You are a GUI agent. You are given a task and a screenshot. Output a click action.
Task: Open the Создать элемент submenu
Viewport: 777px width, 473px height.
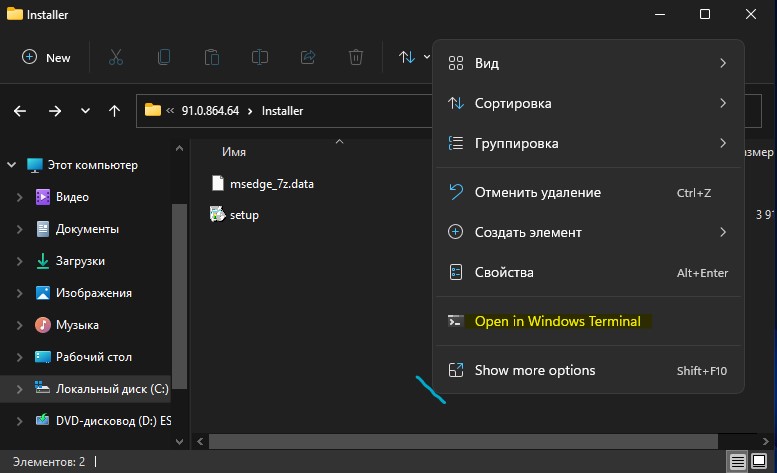(x=588, y=232)
